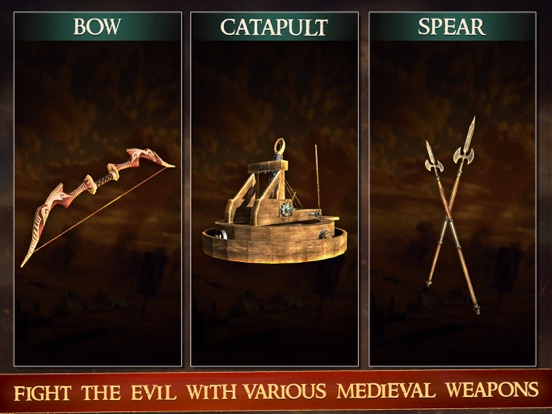This screenshot has width=552, height=414.
Task: Click the word WEAPONS in bottom banner
Action: [x=492, y=389]
